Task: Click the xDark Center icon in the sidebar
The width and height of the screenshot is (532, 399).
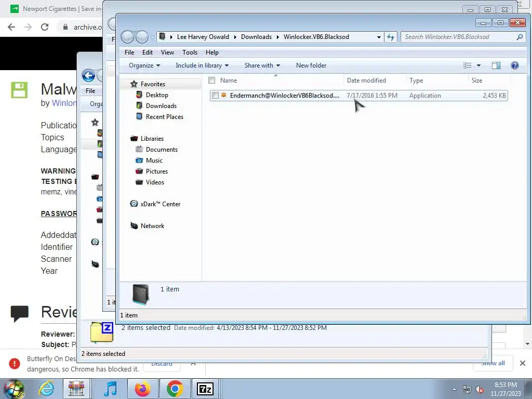Action: coord(134,204)
